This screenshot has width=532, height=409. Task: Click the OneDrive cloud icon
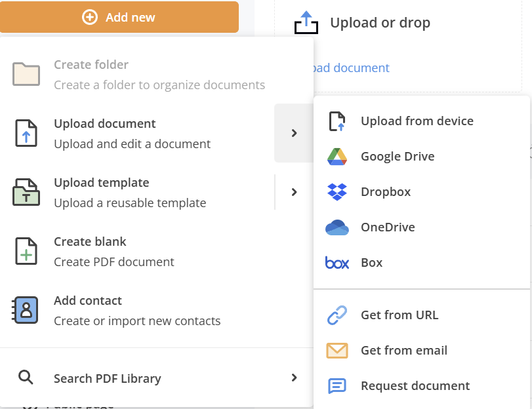click(337, 227)
